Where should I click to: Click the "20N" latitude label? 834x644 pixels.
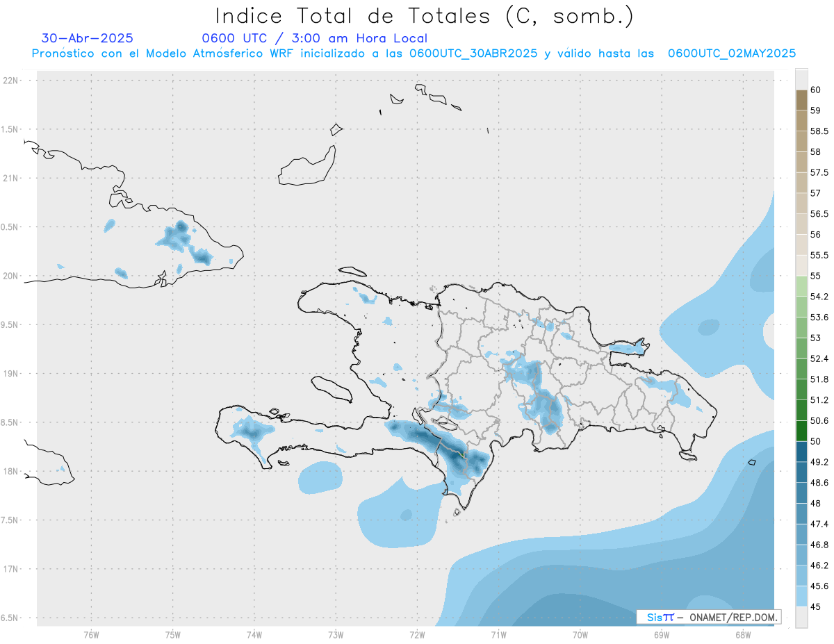12,276
